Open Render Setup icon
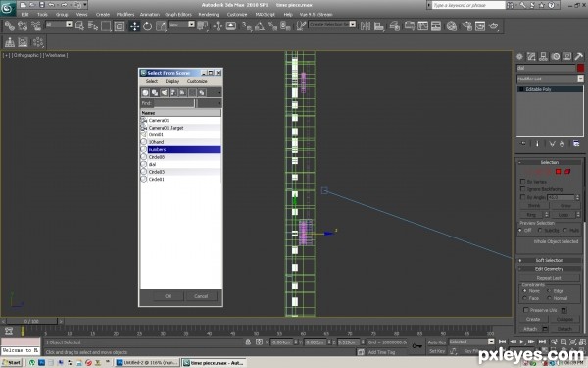Screen dimensions: 588x368 pos(466,26)
